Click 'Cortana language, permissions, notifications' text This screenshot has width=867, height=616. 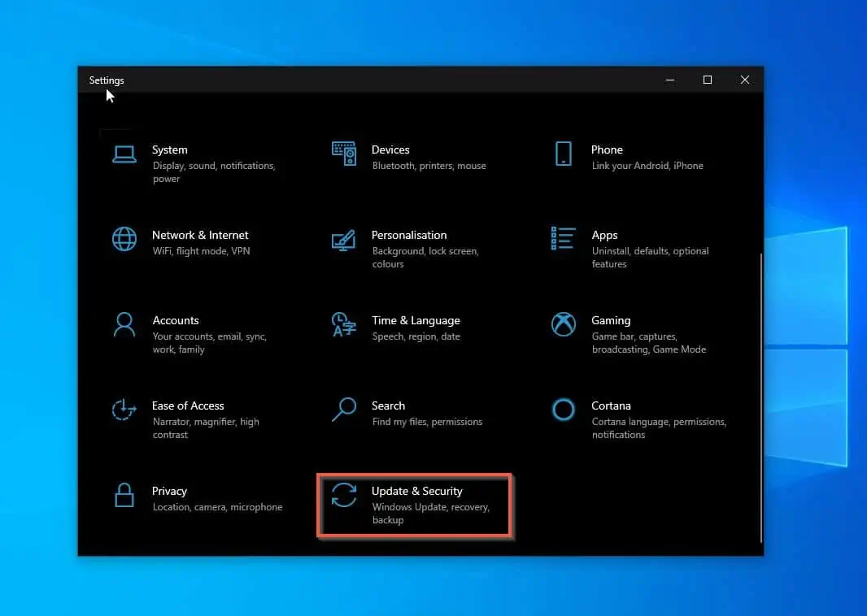(659, 428)
